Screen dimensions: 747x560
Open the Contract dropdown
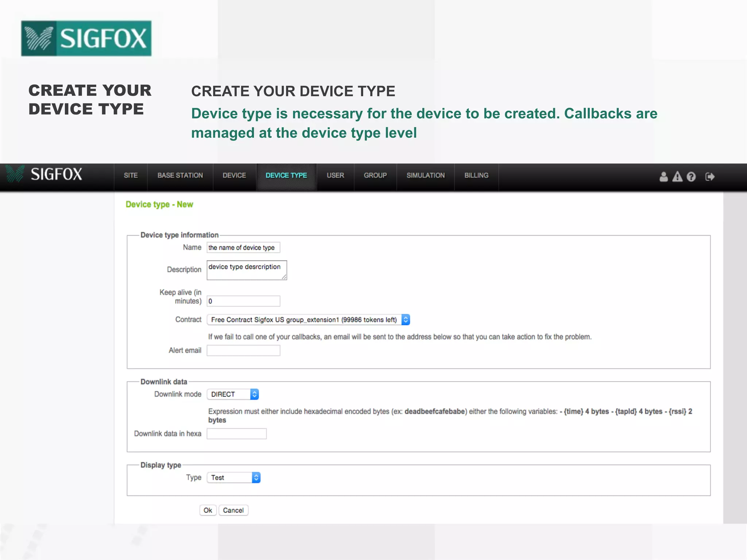[x=308, y=320]
